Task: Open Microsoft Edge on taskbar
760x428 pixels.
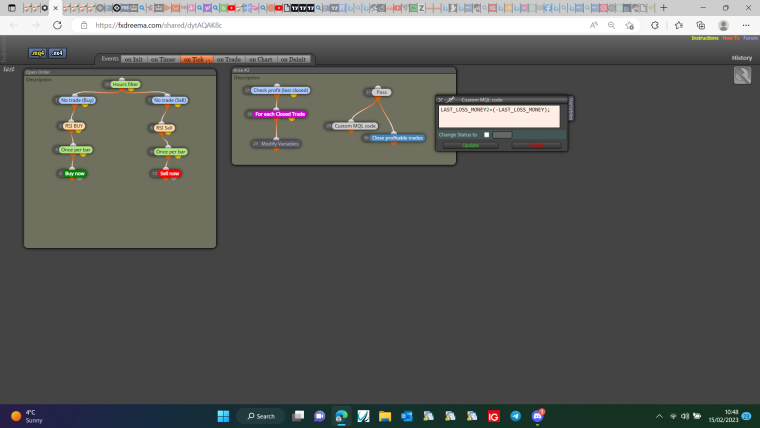Action: [341, 416]
